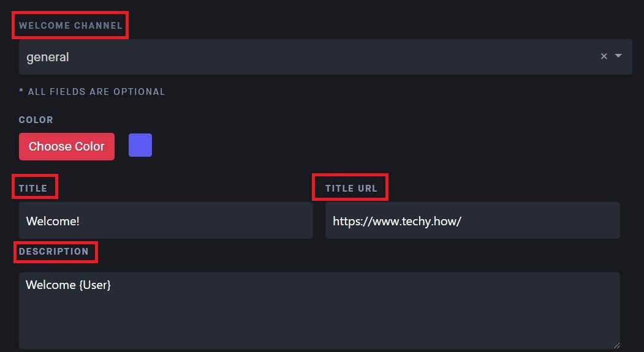Click the All Fields Are Optional note
Image resolution: width=644 pixels, height=352 pixels.
[92, 92]
